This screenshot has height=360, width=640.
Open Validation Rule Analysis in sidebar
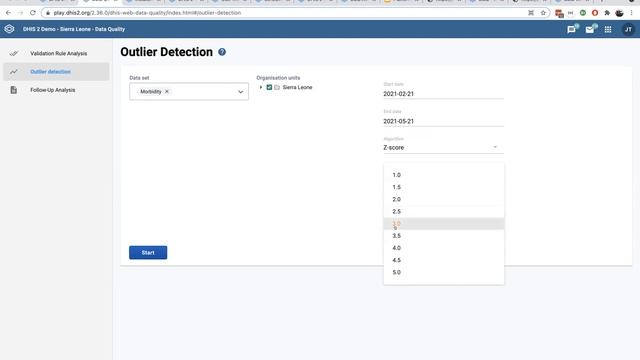click(x=56, y=53)
